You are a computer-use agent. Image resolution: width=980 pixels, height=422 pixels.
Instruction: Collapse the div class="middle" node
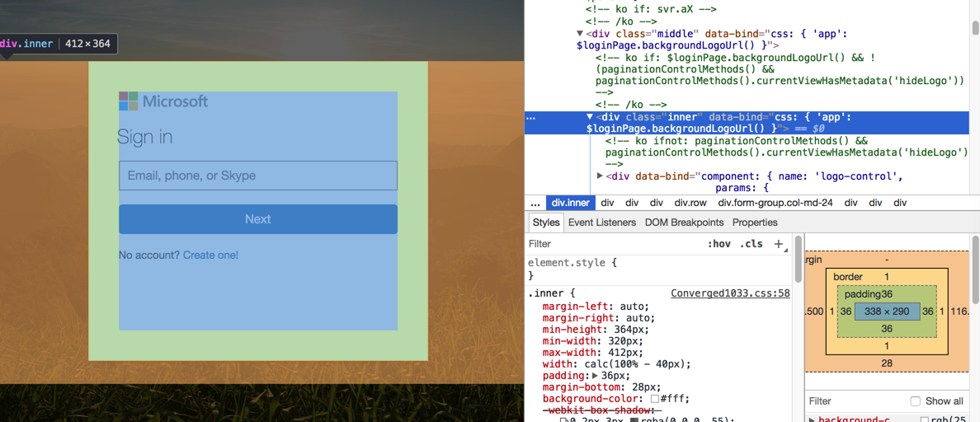581,33
